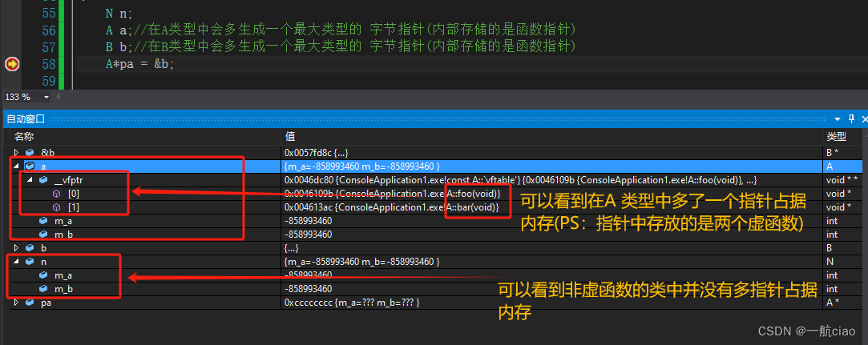Collapse the a variable node
Screen dimensions: 868x345
point(17,166)
